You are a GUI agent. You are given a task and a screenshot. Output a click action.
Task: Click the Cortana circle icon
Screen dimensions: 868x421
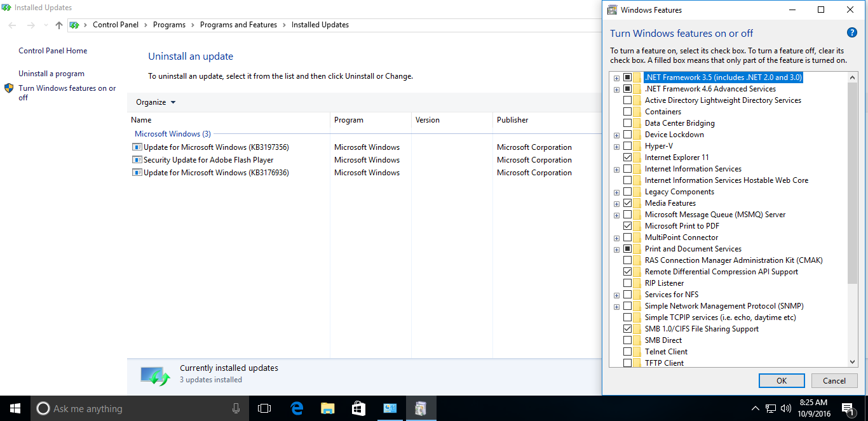(x=43, y=408)
